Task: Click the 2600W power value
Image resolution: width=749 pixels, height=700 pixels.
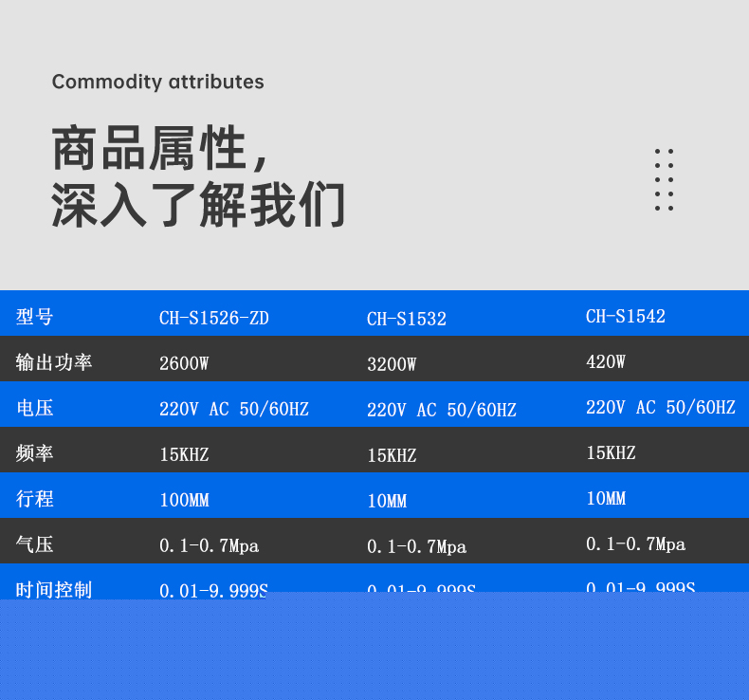Action: 184,363
